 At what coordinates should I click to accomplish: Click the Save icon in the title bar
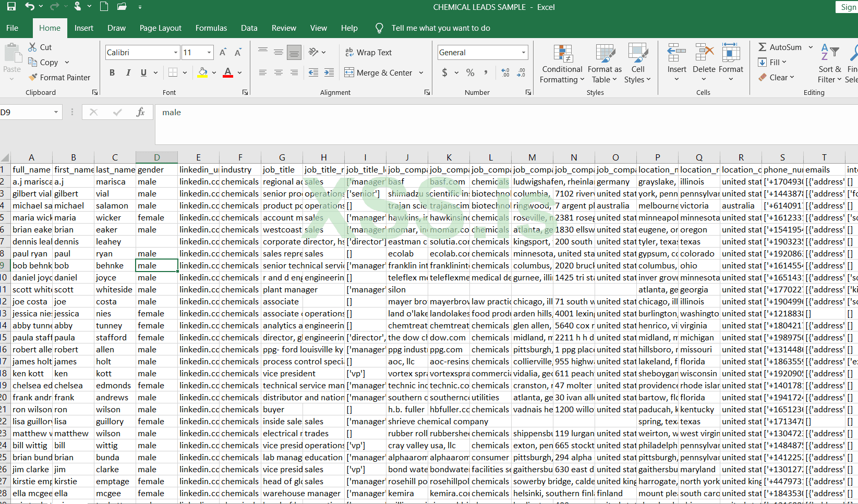pyautogui.click(x=11, y=7)
